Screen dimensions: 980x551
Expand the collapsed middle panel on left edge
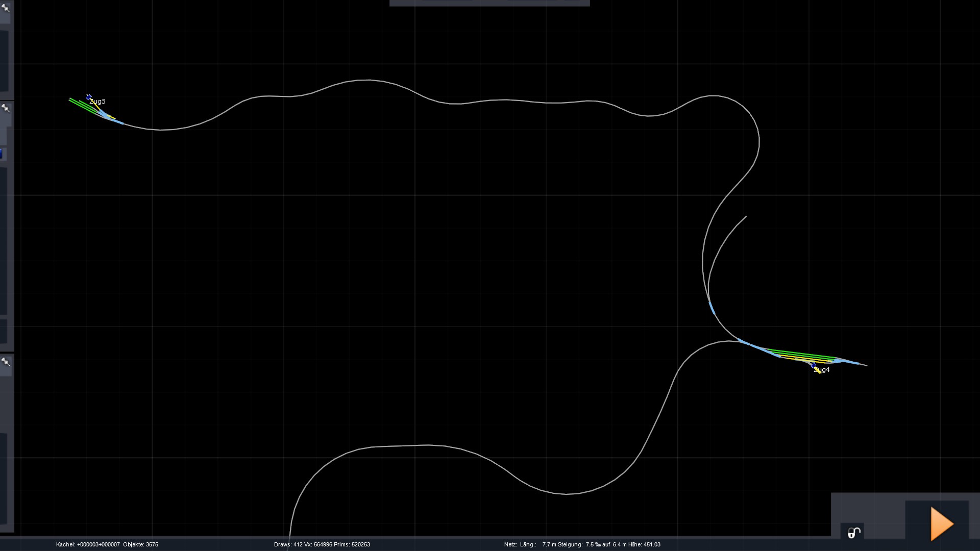(x=4, y=240)
